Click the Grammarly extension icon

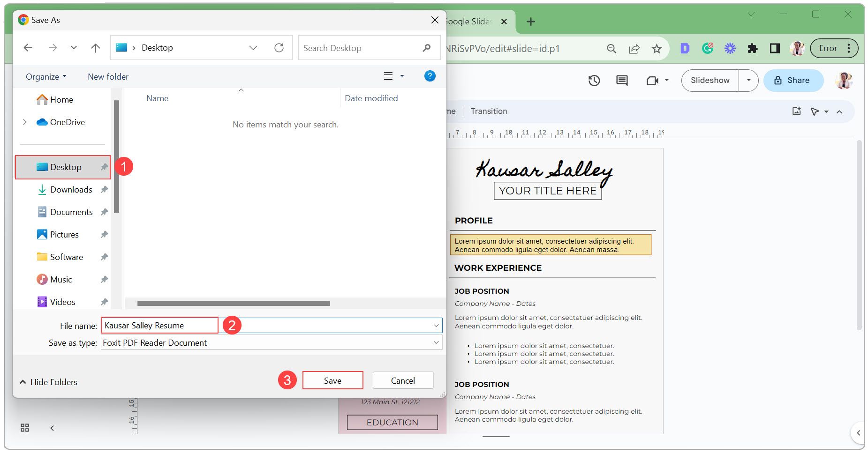coord(707,48)
